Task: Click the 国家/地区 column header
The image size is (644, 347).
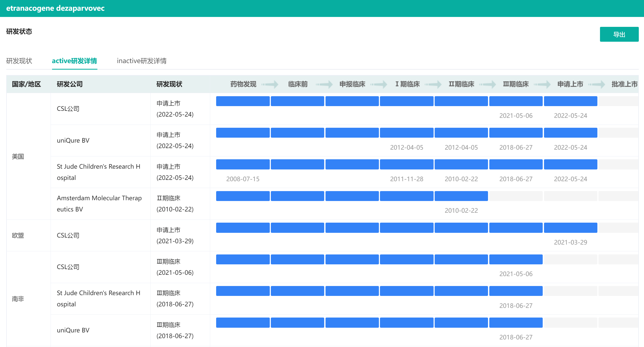Action: 26,84
